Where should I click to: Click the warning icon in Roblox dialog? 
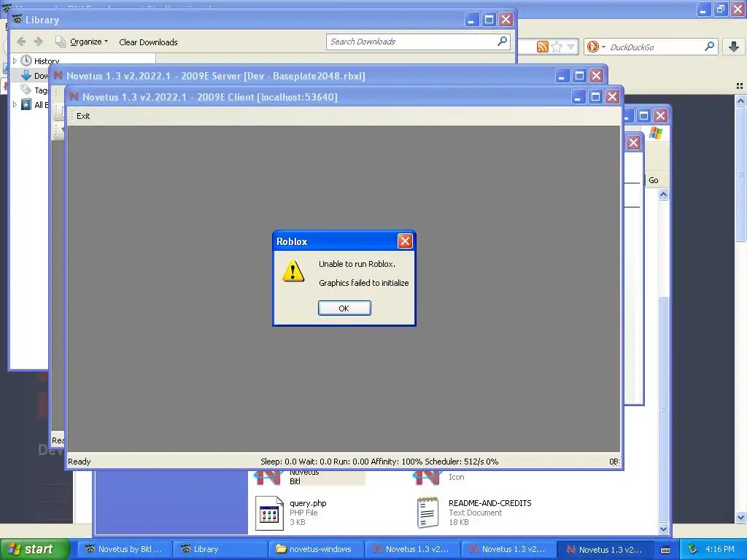[x=293, y=271]
